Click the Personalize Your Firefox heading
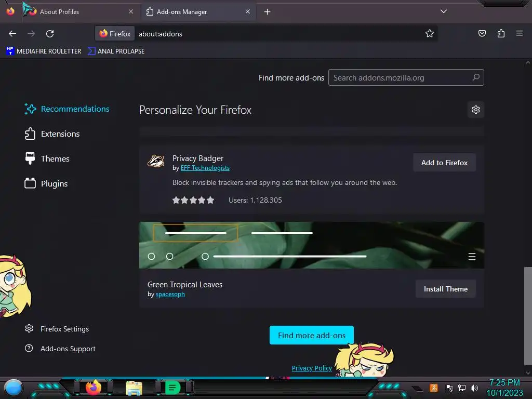The image size is (532, 399). pos(195,110)
